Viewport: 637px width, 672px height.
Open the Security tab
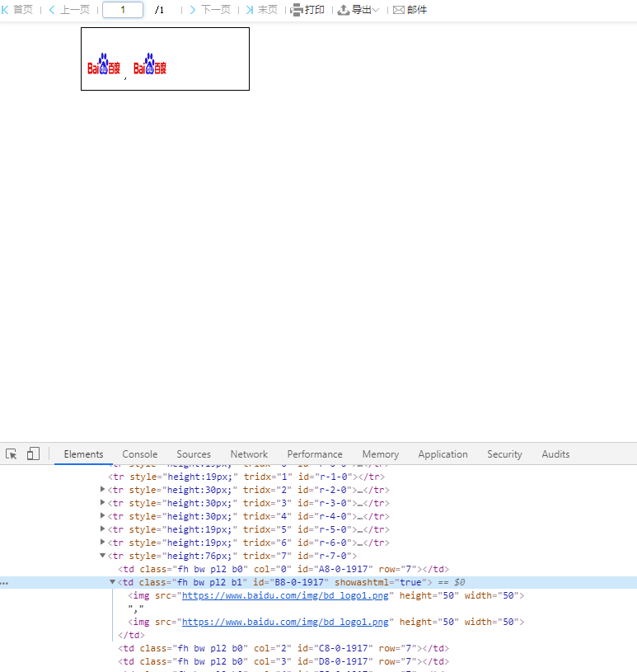(504, 454)
